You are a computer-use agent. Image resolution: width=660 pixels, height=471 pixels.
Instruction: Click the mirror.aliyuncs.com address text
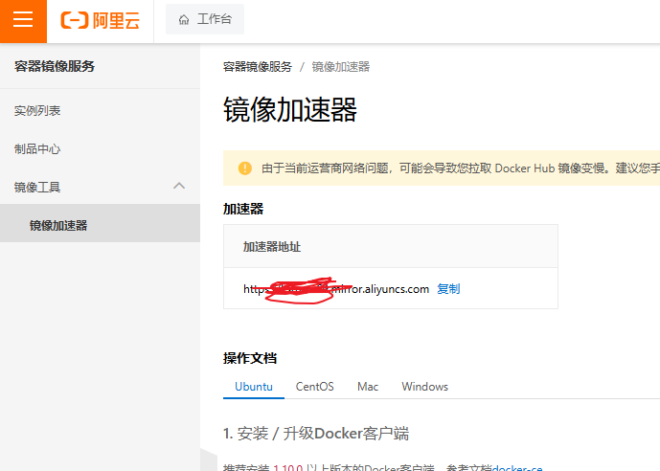point(336,289)
